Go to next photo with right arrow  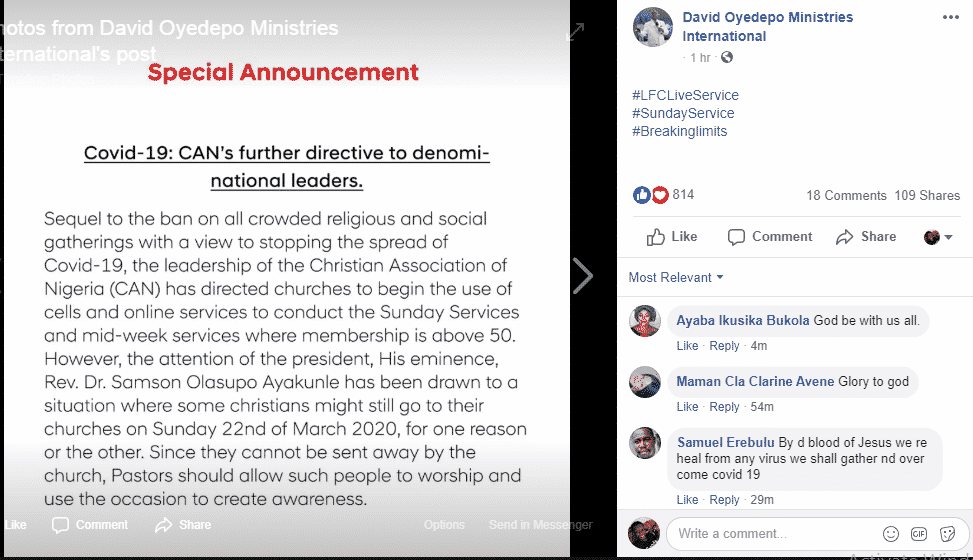click(x=583, y=276)
